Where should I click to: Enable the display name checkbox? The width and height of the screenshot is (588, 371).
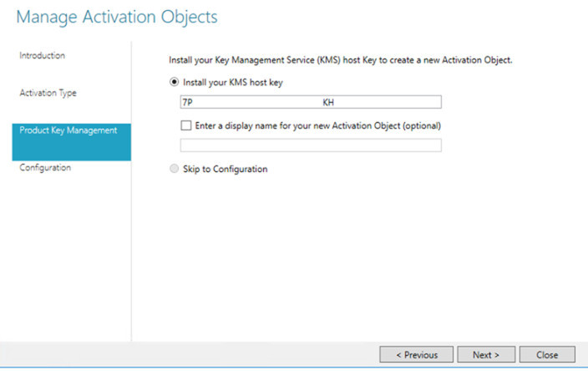click(186, 125)
